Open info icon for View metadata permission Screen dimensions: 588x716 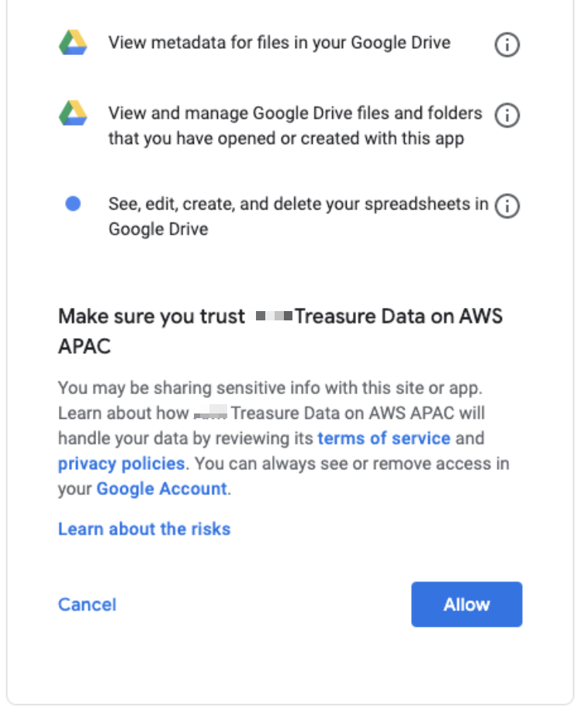coord(507,45)
